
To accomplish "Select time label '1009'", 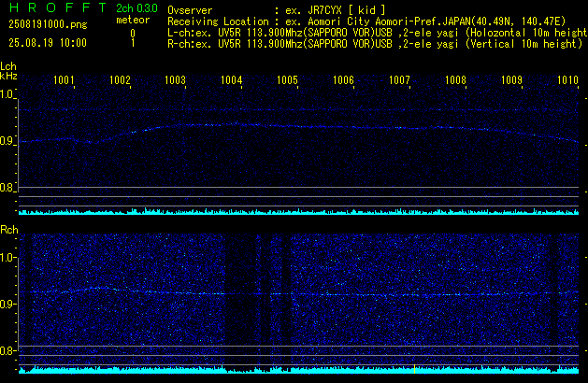I will [x=511, y=80].
